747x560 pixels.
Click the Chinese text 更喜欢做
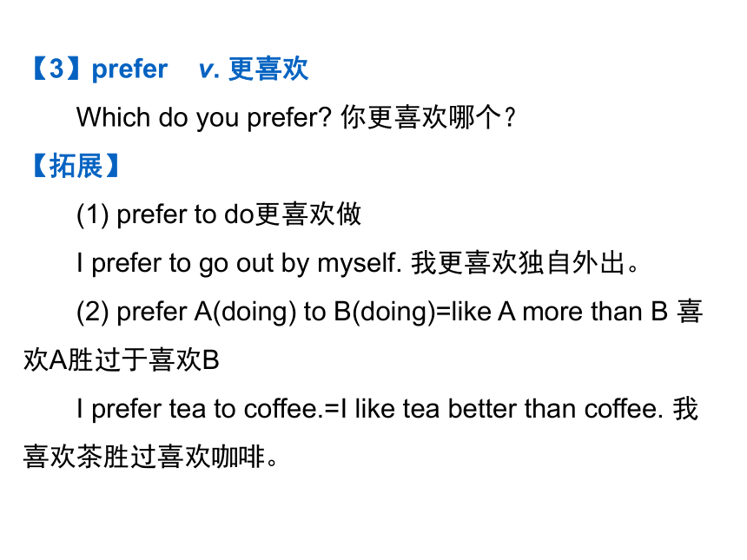(x=307, y=214)
